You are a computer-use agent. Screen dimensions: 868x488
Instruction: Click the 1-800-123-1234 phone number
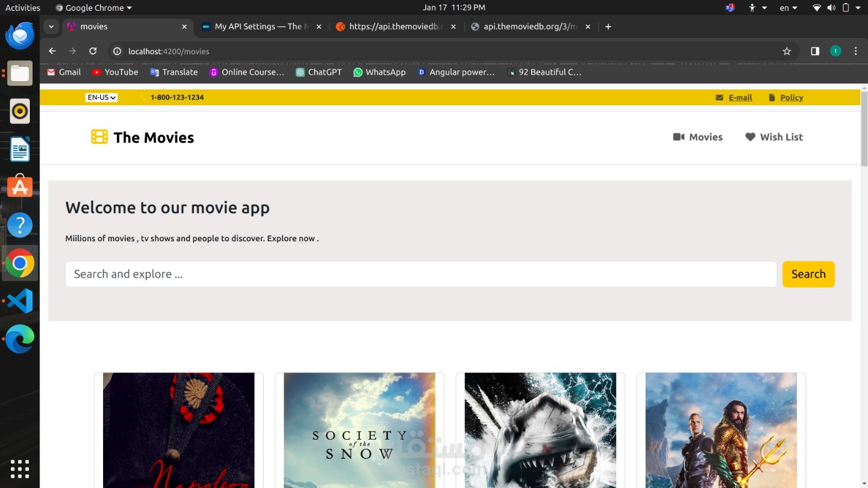click(x=177, y=98)
